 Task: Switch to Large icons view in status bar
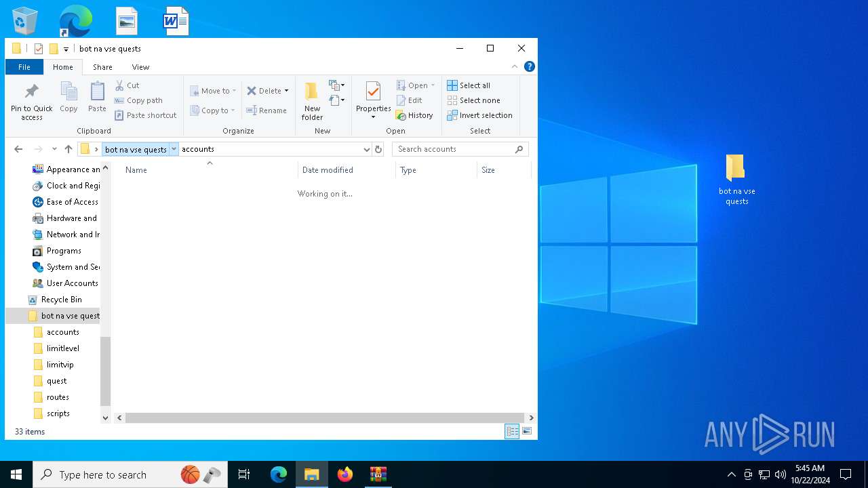point(527,431)
